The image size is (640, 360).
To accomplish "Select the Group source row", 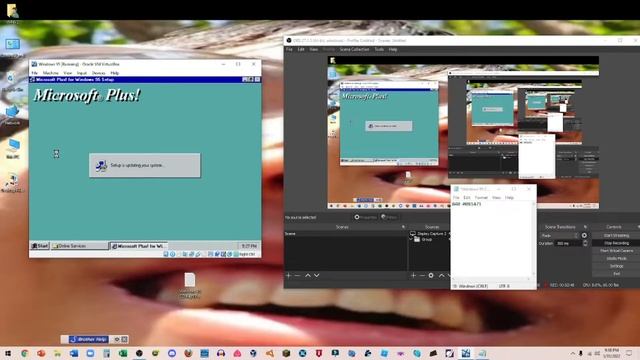I will click(429, 240).
